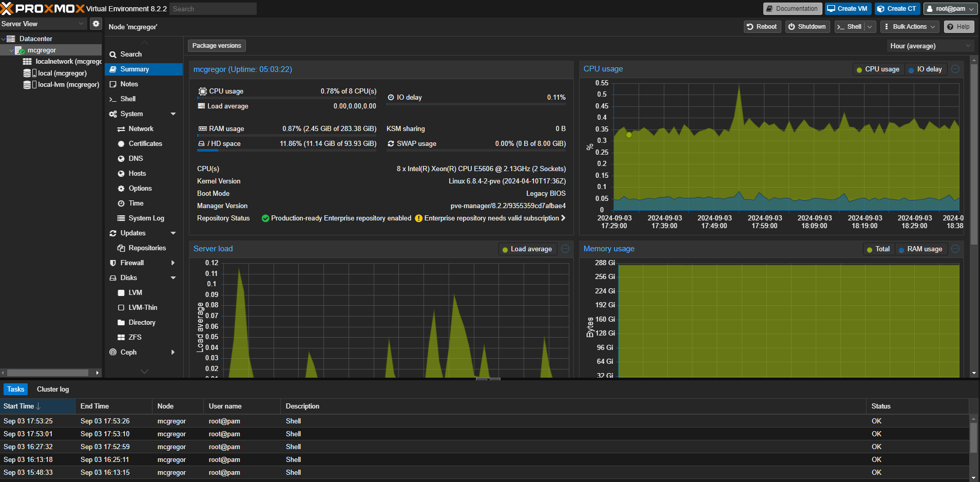Open Server View dropdown
Image resolution: width=980 pixels, height=482 pixels.
click(x=44, y=24)
